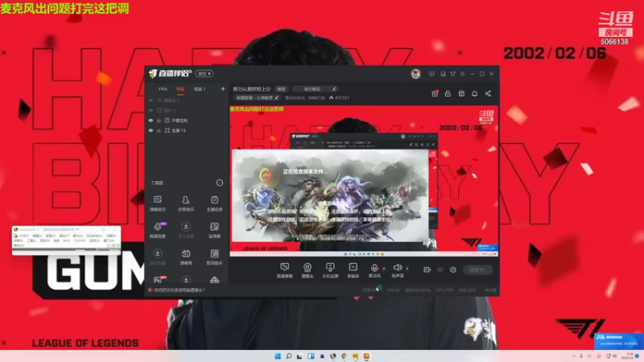Screen dimensions: 644x362
Task: Open the middle toolbox tool in the first row
Action: click(x=186, y=204)
